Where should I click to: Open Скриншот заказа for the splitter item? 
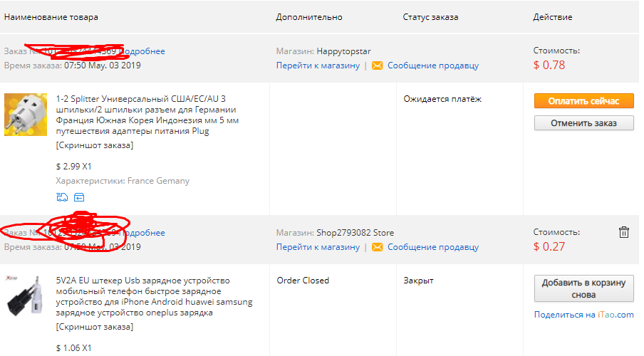tap(95, 145)
